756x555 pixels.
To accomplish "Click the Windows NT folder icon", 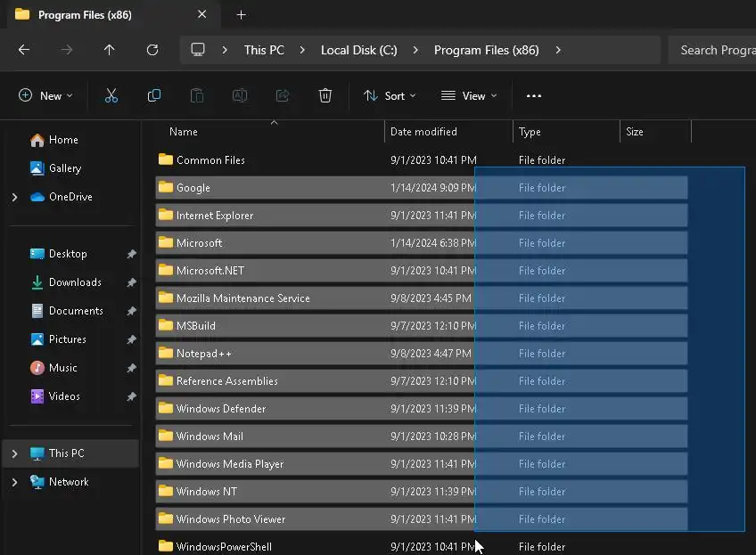I will tap(166, 491).
